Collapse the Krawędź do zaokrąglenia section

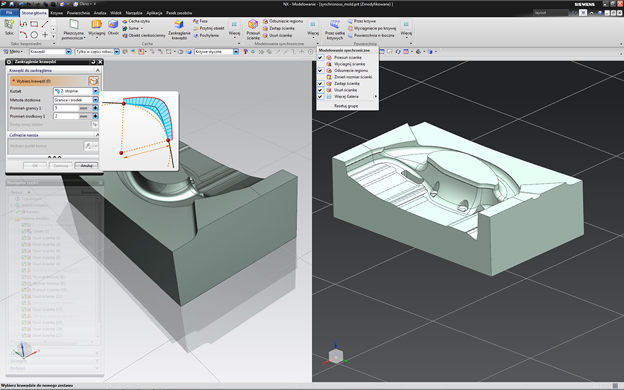point(98,70)
